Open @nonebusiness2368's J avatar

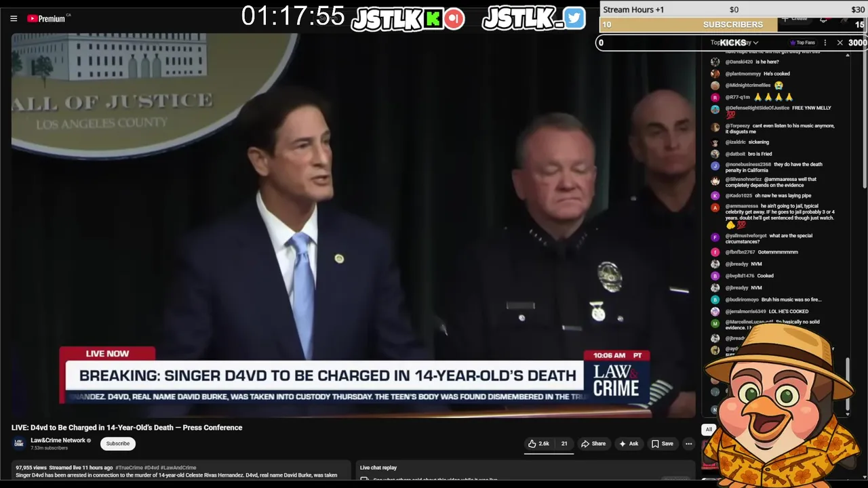[715, 165]
